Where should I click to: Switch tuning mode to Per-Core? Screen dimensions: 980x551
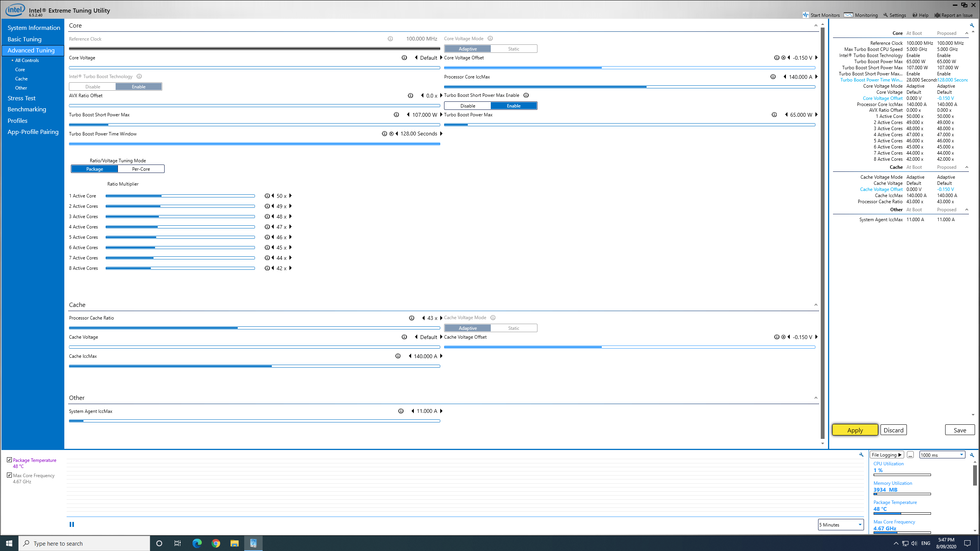[141, 169]
